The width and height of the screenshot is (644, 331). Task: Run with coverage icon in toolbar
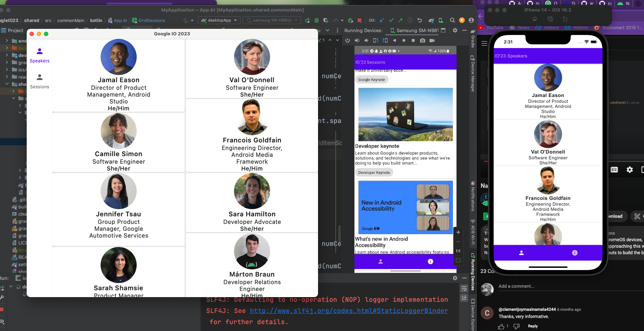click(326, 21)
